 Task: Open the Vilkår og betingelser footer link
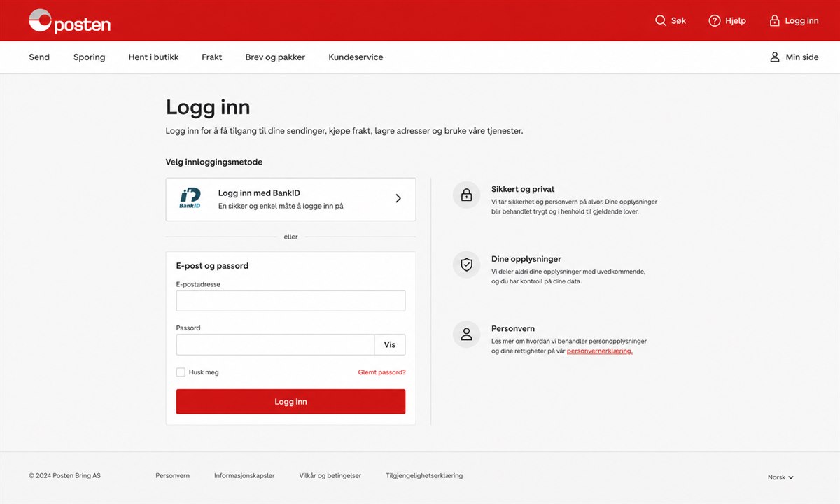[330, 476]
